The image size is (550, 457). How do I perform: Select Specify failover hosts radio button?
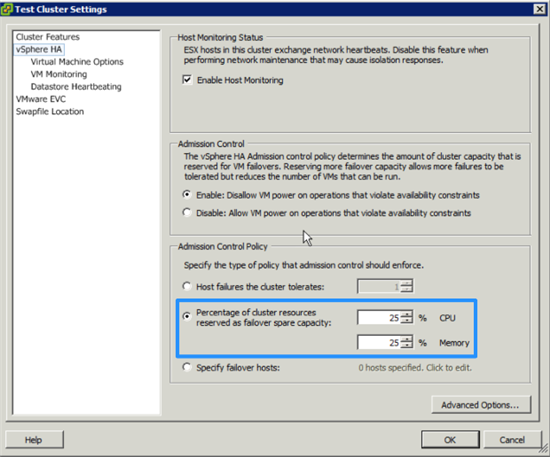point(187,367)
